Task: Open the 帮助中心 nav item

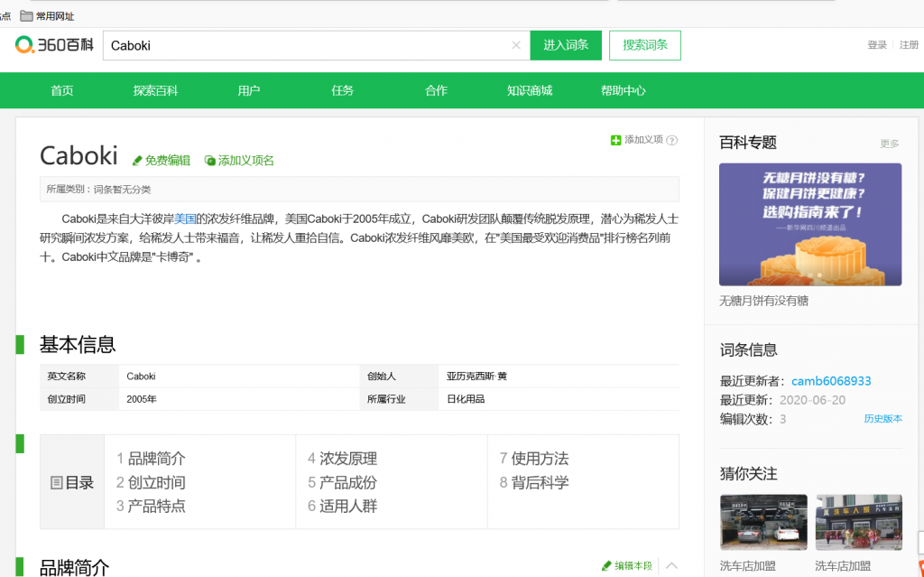Action: (623, 90)
